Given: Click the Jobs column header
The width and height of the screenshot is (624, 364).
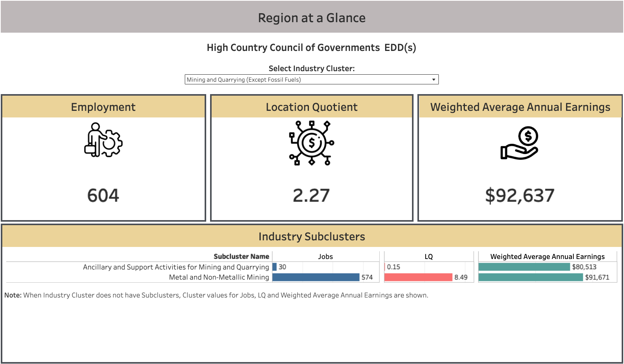Looking at the screenshot, I should [325, 257].
